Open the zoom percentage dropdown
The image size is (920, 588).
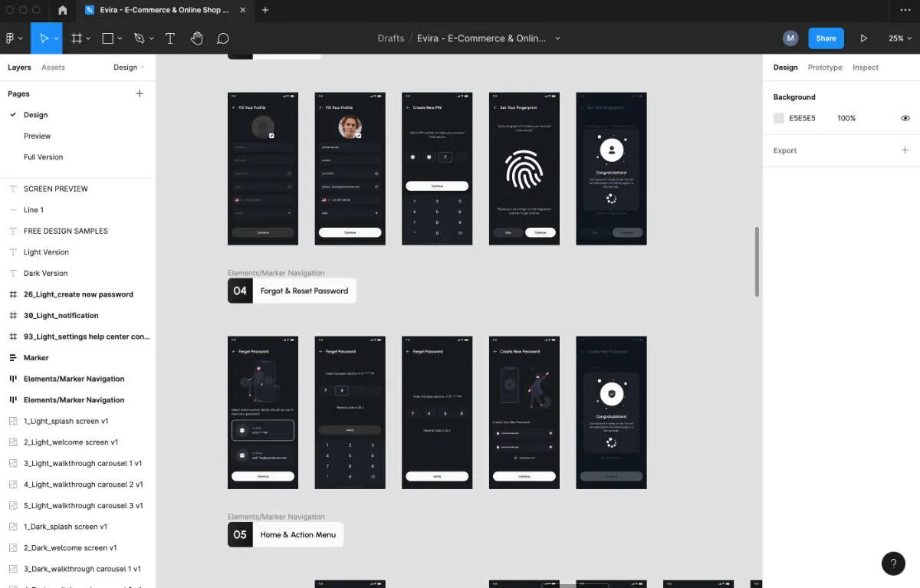click(899, 38)
